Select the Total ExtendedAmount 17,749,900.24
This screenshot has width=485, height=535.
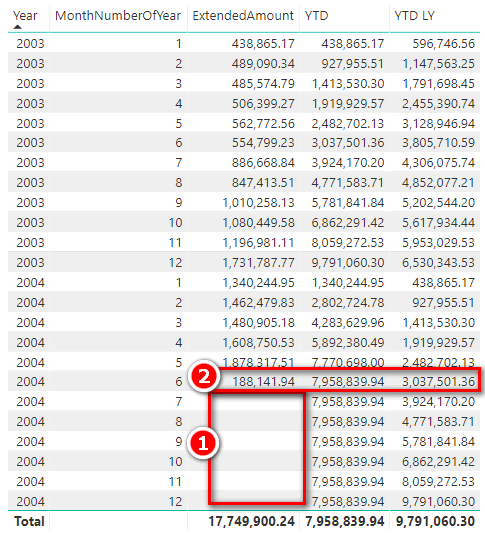click(x=252, y=521)
